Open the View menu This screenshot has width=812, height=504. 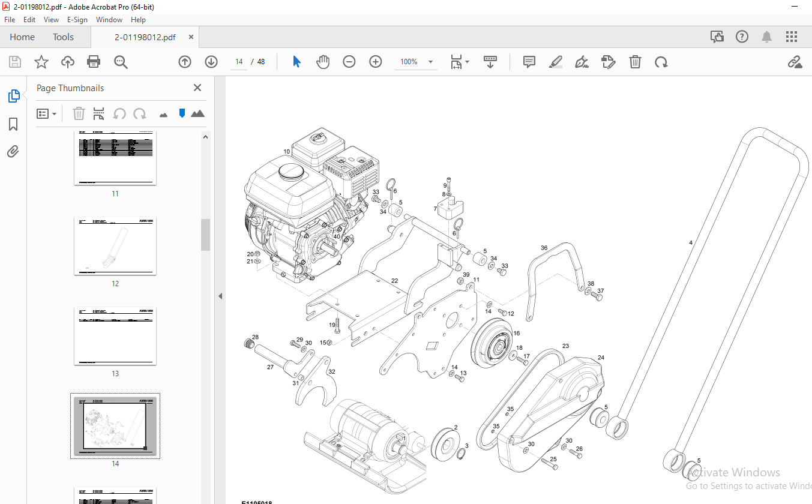(51, 20)
